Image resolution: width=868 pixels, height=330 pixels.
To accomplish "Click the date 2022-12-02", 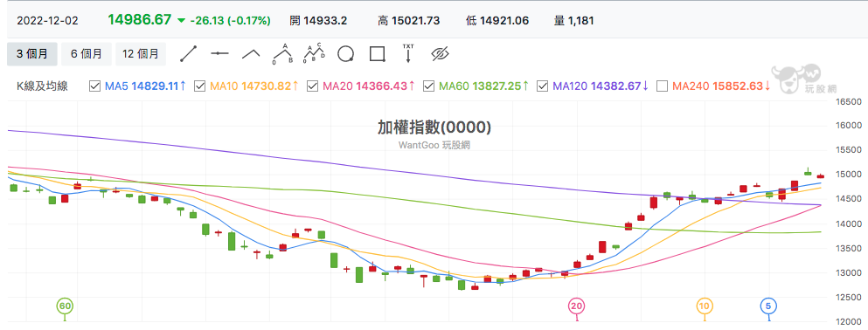I will (x=47, y=21).
